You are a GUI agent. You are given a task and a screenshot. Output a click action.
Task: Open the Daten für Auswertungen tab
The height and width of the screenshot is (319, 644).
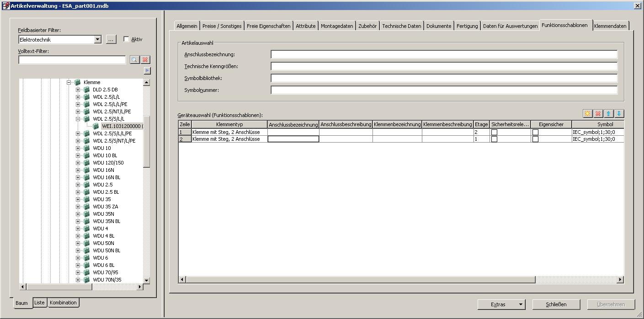(x=510, y=26)
